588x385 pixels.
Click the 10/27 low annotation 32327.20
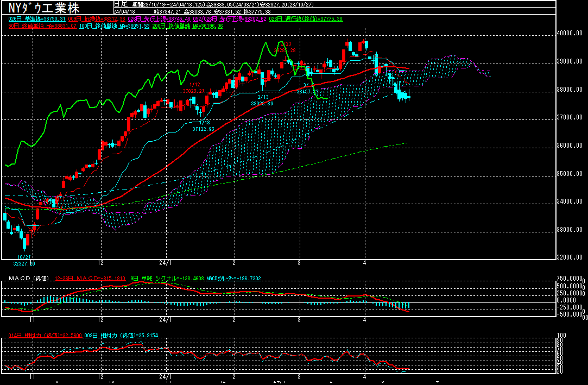click(24, 261)
